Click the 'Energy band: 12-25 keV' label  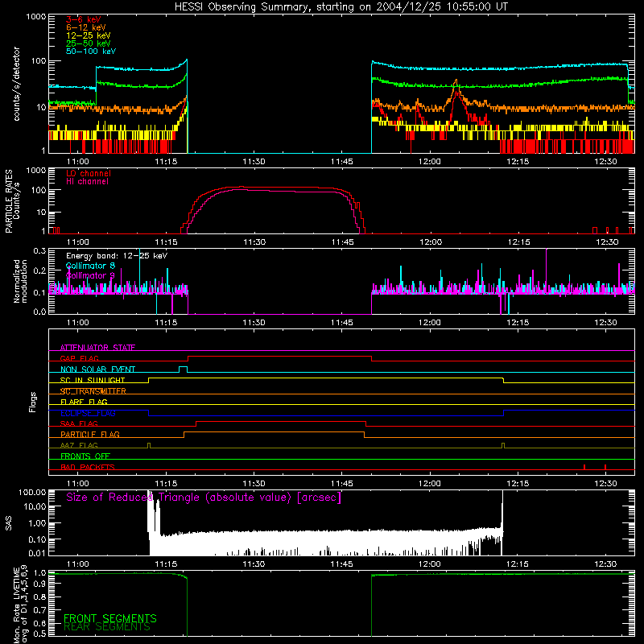(x=117, y=256)
